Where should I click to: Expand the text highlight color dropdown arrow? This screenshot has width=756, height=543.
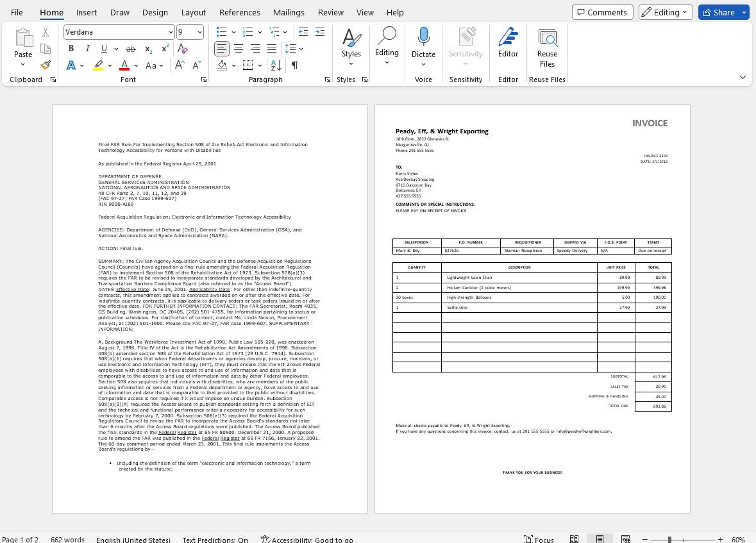(x=110, y=65)
